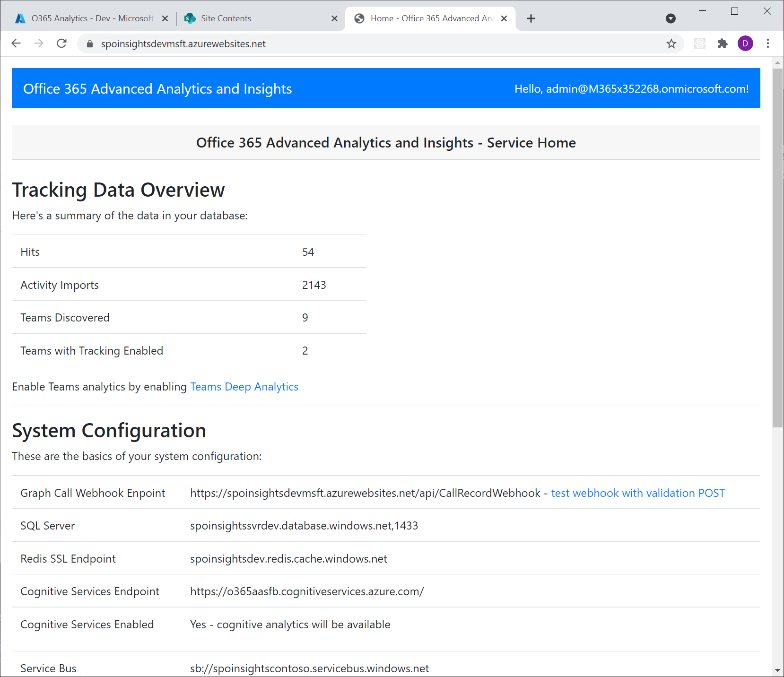Click the Teams Discovered row label
784x677 pixels.
65,318
